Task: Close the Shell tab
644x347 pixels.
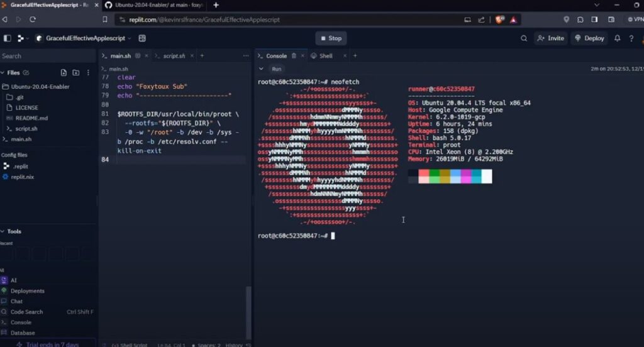Action: 345,56
